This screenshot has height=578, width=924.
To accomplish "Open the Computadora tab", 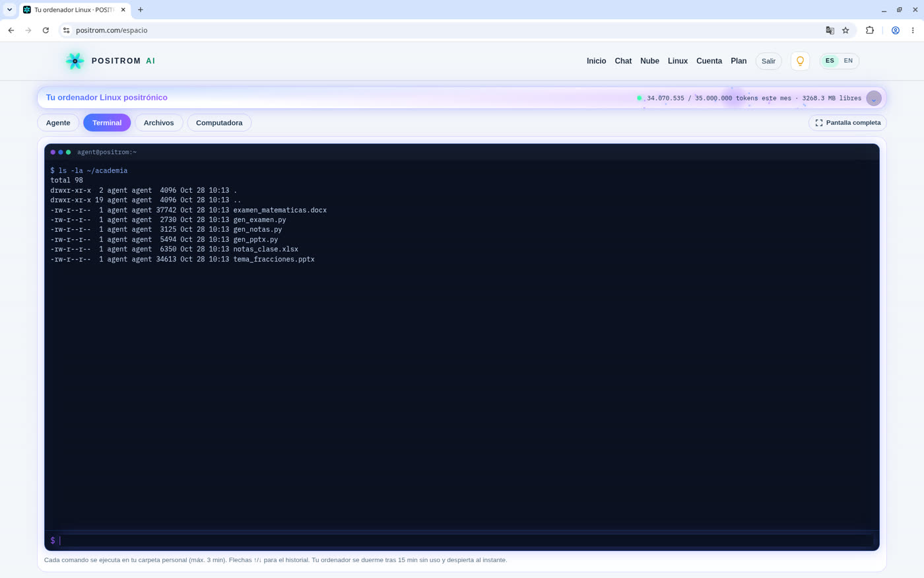I will pyautogui.click(x=219, y=123).
